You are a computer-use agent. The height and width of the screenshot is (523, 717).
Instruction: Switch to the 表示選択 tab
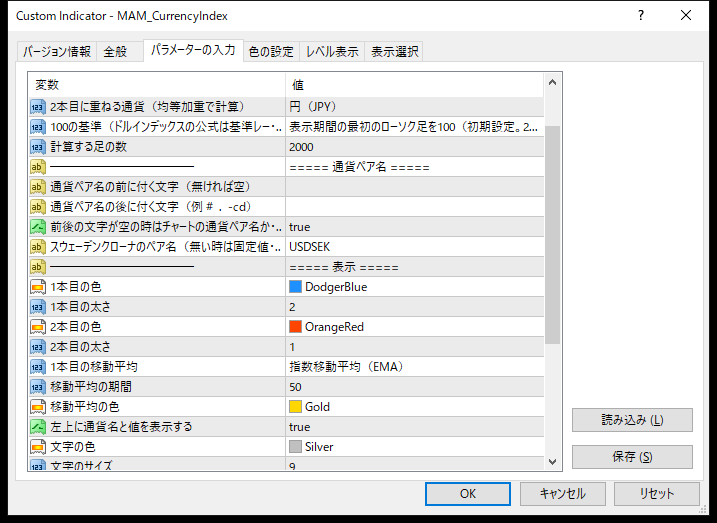394,51
